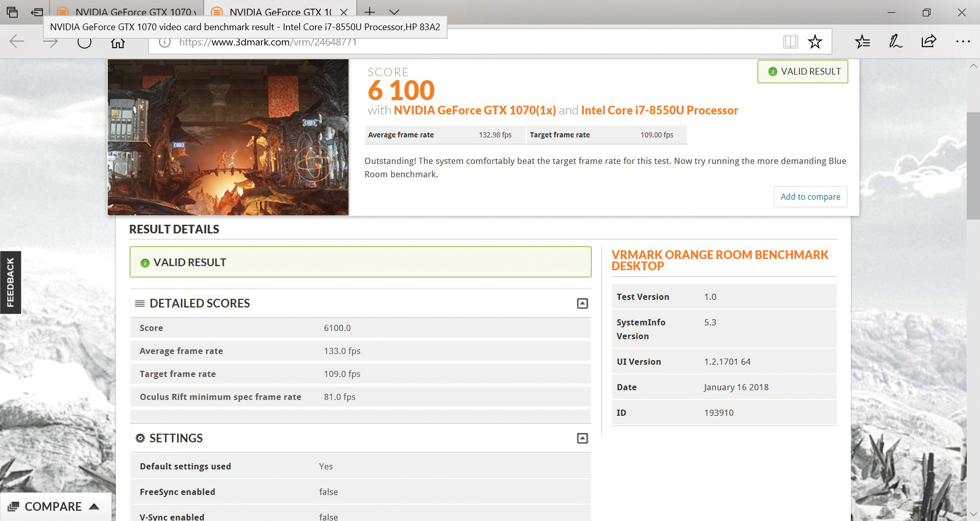Open the Favorites hub icon
The image size is (980, 521).
point(863,42)
